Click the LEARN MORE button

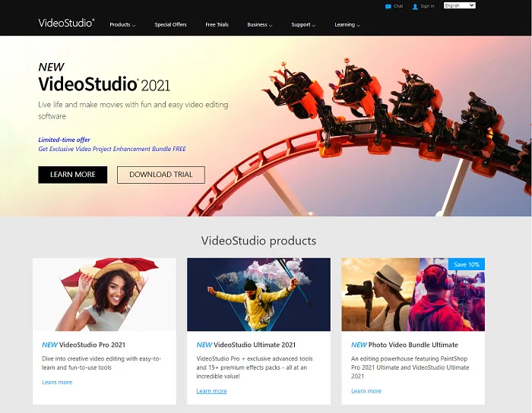click(x=73, y=175)
